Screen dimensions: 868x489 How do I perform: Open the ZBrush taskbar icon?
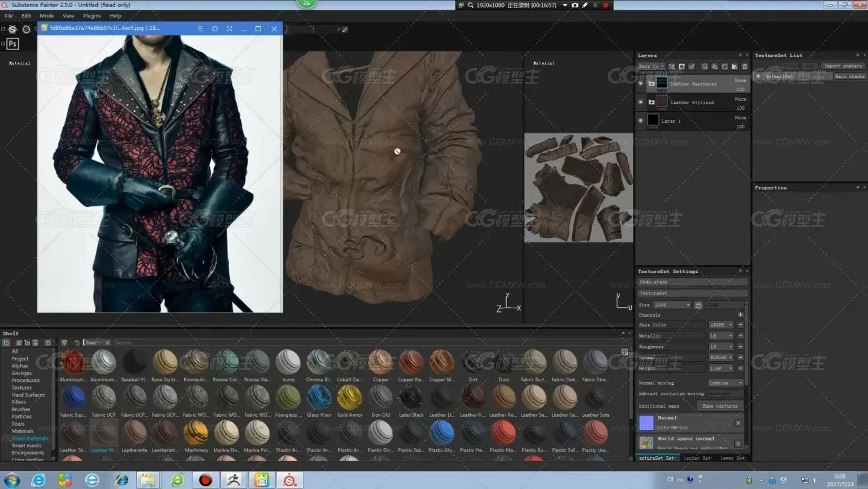tap(232, 480)
